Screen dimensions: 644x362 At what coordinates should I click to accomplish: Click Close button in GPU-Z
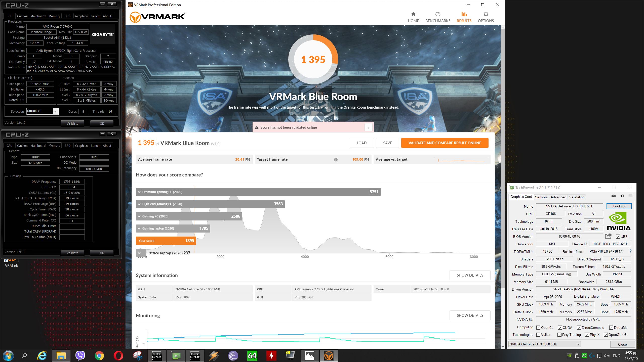pyautogui.click(x=622, y=344)
